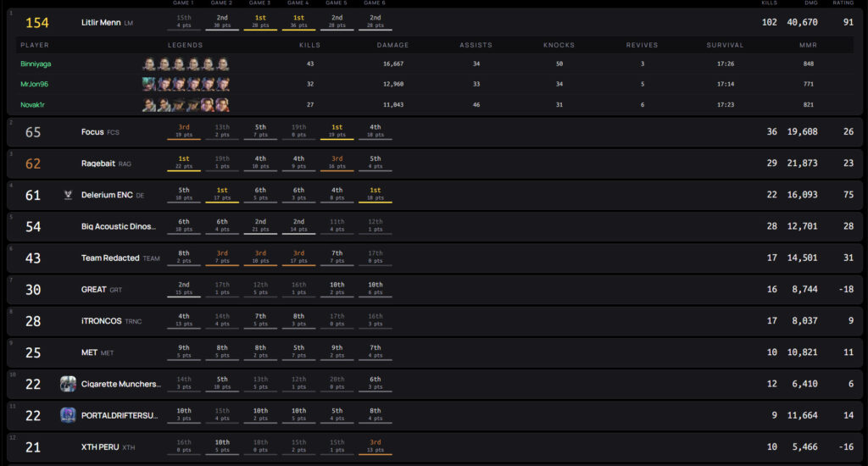Screen dimensions: 868x466
Task: Expand the Team Redacted row
Action: point(435,258)
